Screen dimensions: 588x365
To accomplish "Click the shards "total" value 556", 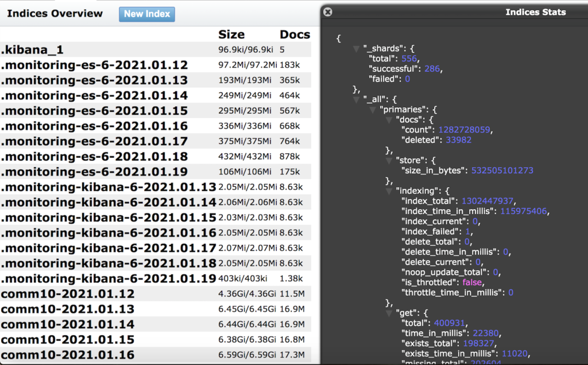I will click(409, 59).
